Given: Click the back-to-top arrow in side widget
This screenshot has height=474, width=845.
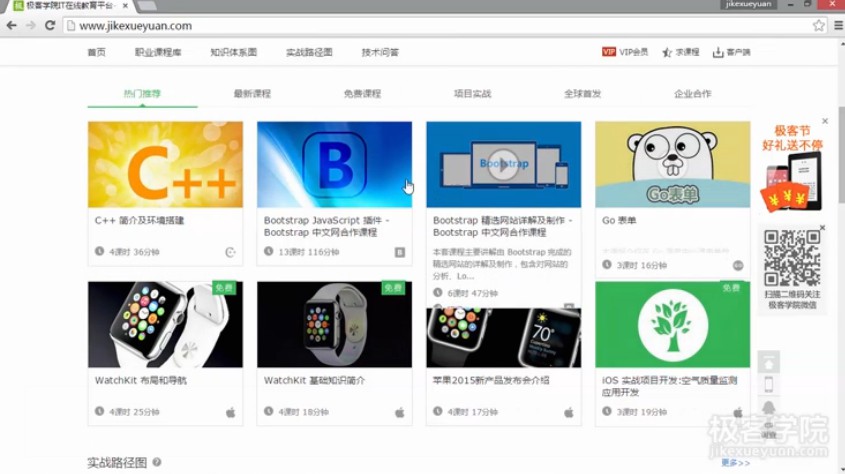Looking at the screenshot, I should coord(768,363).
